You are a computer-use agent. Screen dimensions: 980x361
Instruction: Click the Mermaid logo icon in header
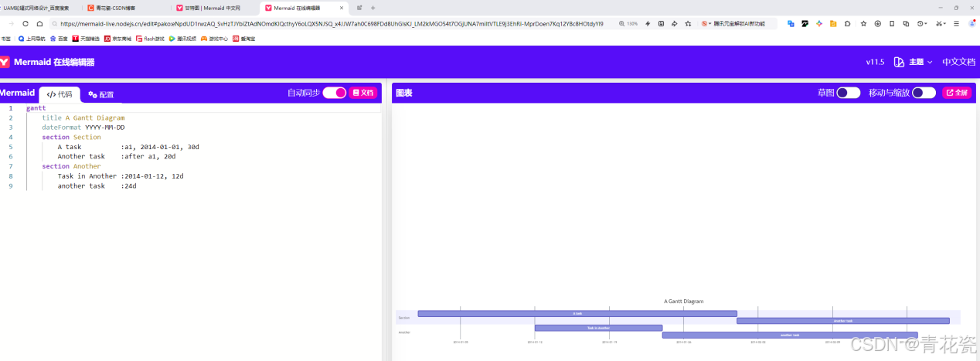(4, 62)
